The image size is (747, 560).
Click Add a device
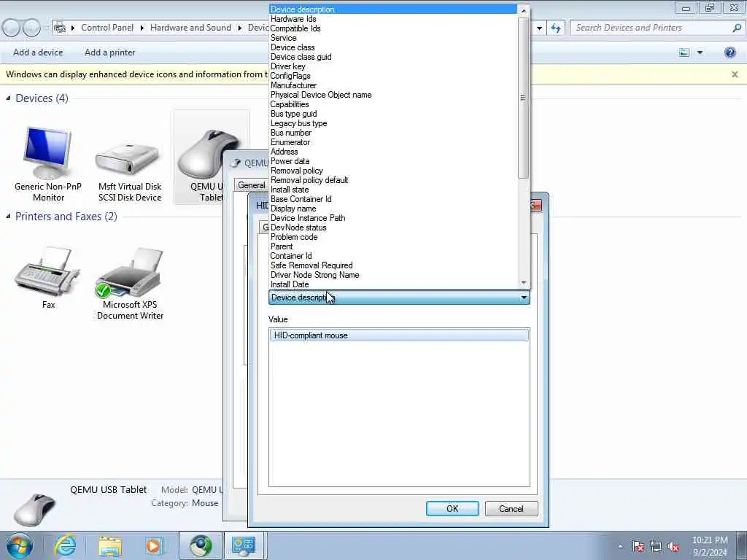pos(38,52)
